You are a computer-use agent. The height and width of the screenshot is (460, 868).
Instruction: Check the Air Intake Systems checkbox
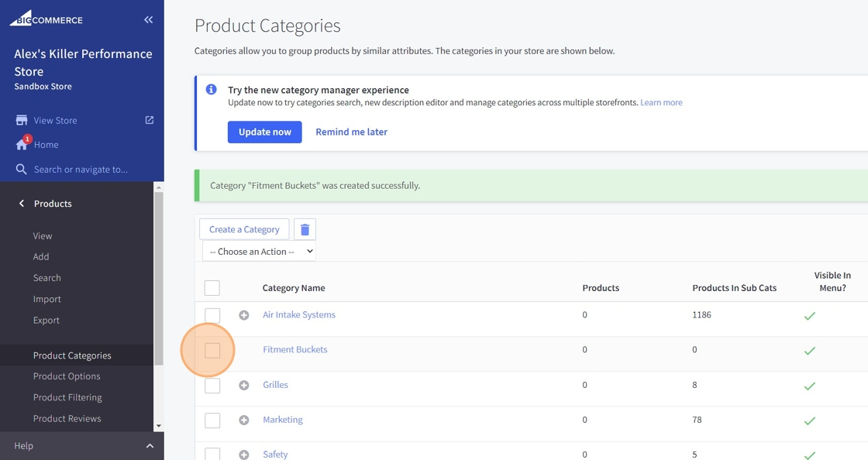pos(212,315)
